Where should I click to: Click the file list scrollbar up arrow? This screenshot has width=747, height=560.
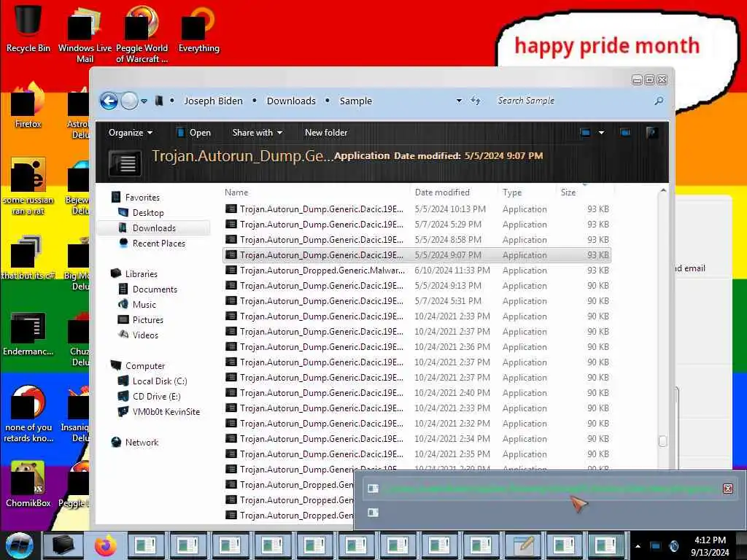pyautogui.click(x=662, y=190)
